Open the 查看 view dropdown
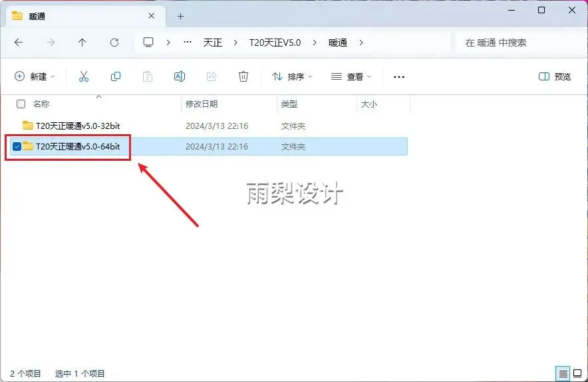Image resolution: width=588 pixels, height=382 pixels. tap(351, 76)
